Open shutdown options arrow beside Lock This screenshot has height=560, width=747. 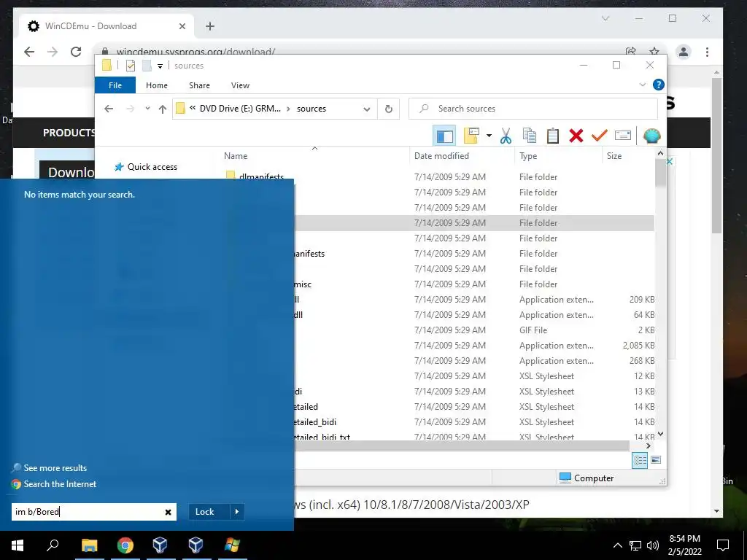point(237,512)
